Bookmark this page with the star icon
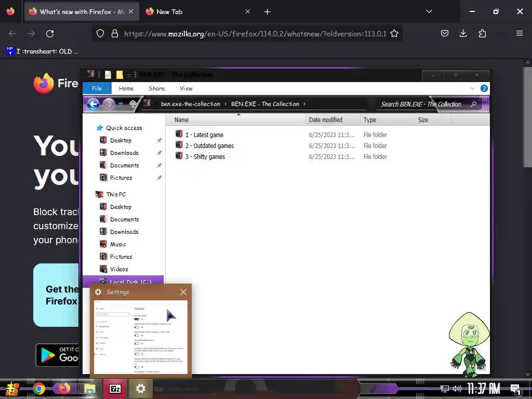Image resolution: width=532 pixels, height=399 pixels. (x=394, y=34)
